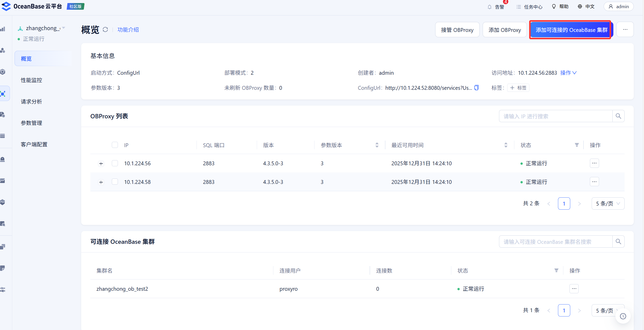644x330 pixels.
Task: Click OBProxy IP search magnifier icon
Action: pos(618,116)
